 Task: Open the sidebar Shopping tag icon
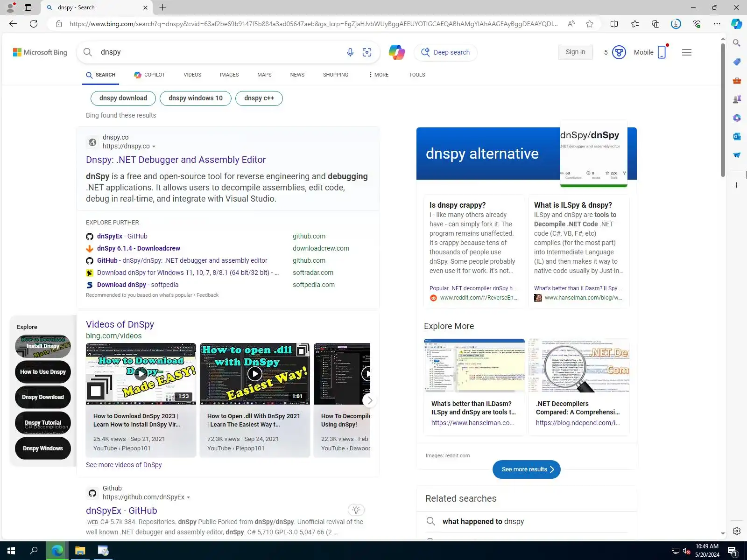pos(737,62)
